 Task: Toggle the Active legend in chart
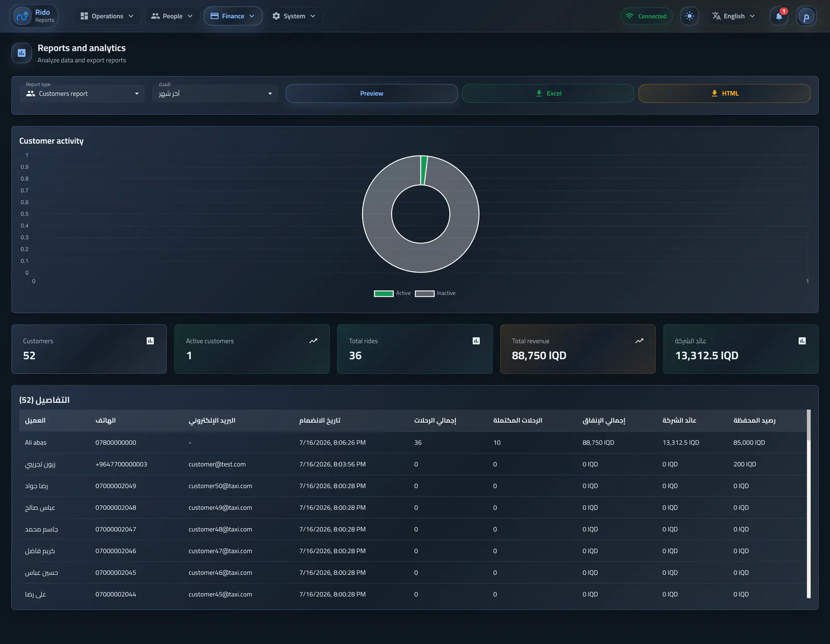392,293
